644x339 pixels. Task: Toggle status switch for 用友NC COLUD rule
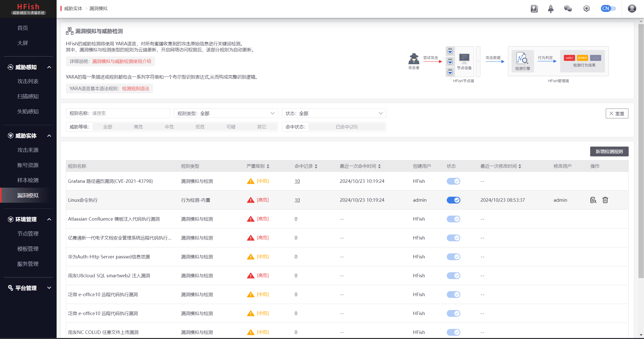tap(453, 332)
